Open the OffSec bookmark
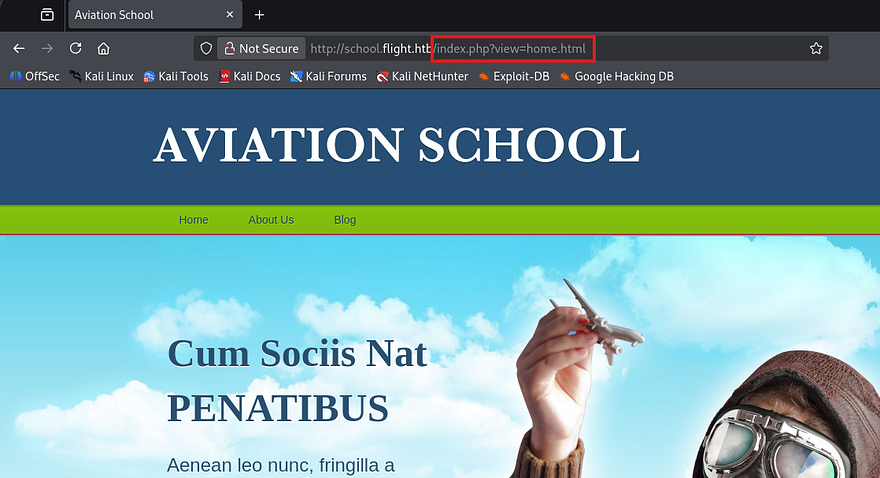The height and width of the screenshot is (478, 880). point(35,76)
